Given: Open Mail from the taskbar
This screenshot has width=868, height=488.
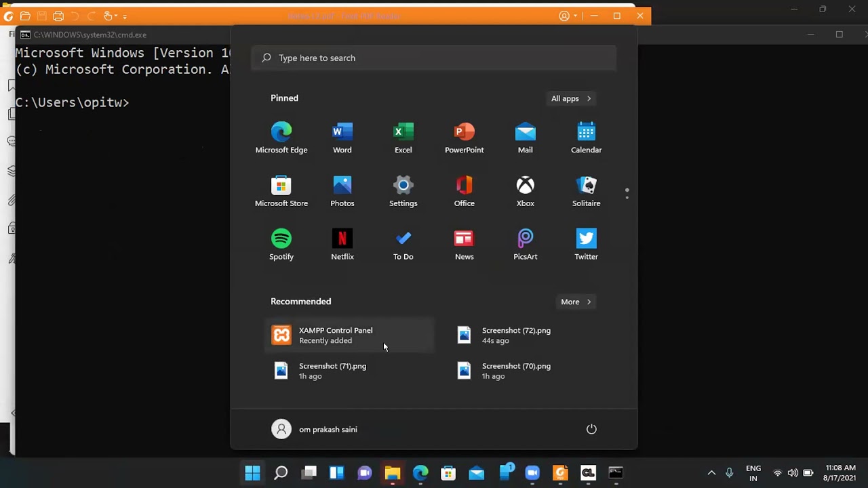Looking at the screenshot, I should click(477, 472).
